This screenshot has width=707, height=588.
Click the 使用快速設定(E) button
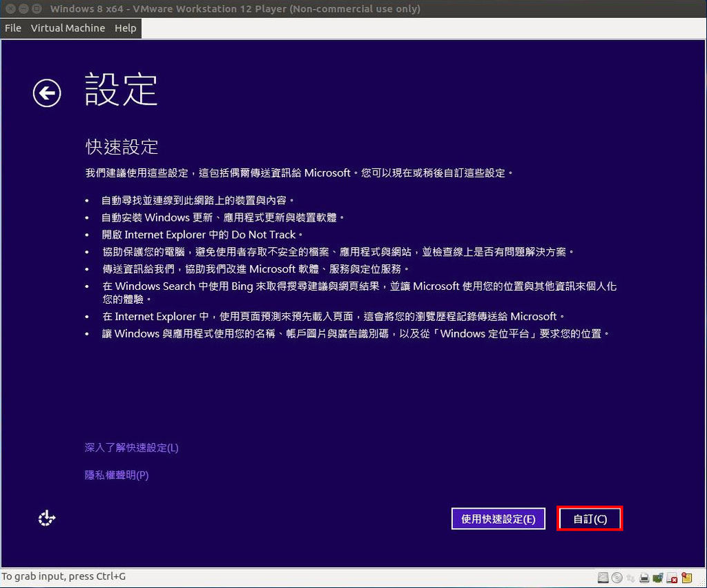(498, 518)
